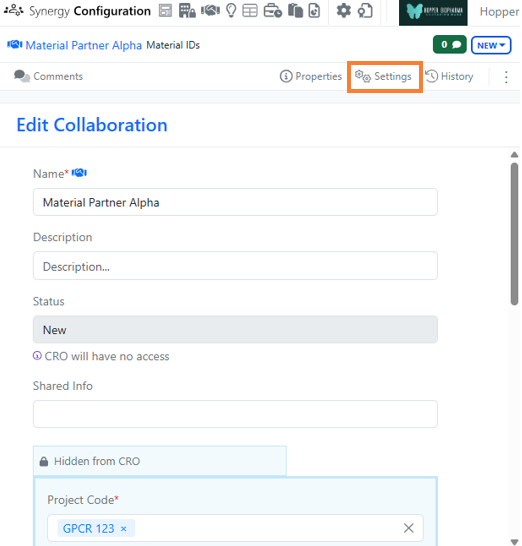This screenshot has width=522, height=546.
Task: Click the vertical scrollbar thumb
Action: point(514,234)
